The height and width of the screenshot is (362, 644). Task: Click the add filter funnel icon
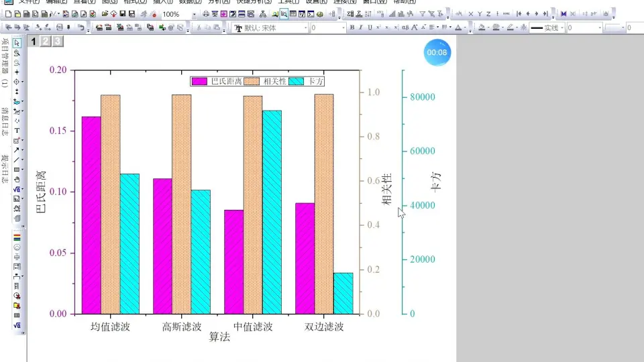422,14
